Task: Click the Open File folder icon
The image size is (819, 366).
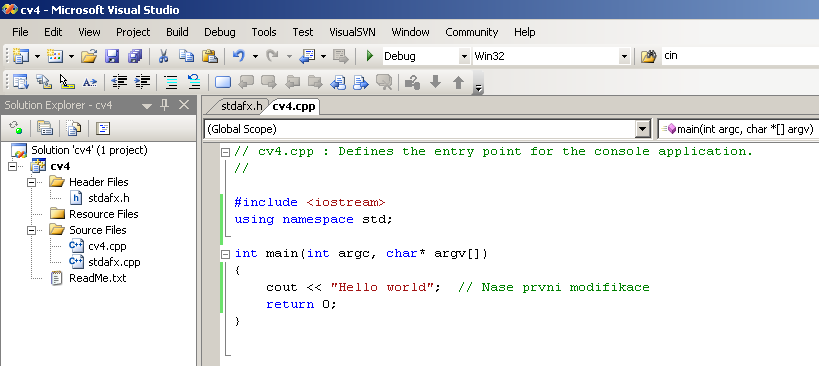Action: (89, 56)
